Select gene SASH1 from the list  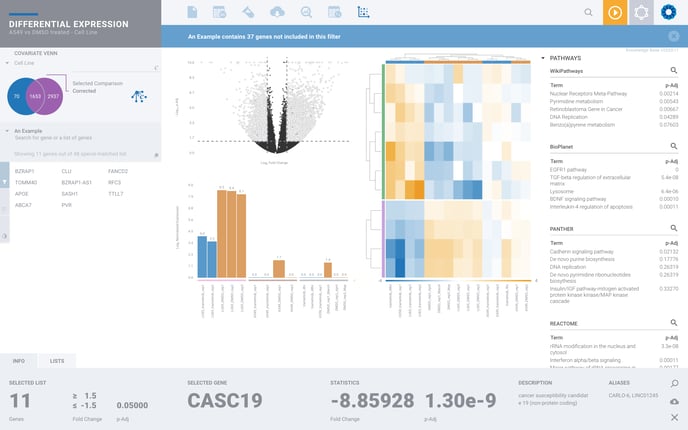coord(69,194)
